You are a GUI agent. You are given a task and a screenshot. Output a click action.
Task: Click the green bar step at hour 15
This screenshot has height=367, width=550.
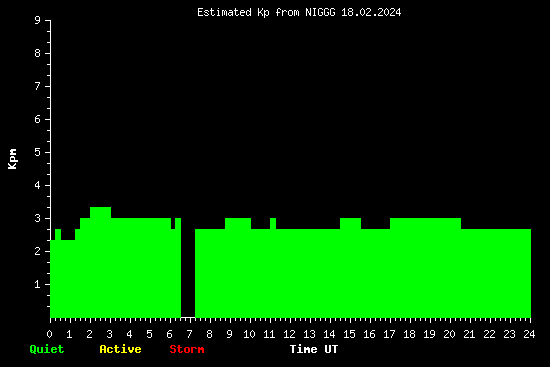click(x=350, y=223)
